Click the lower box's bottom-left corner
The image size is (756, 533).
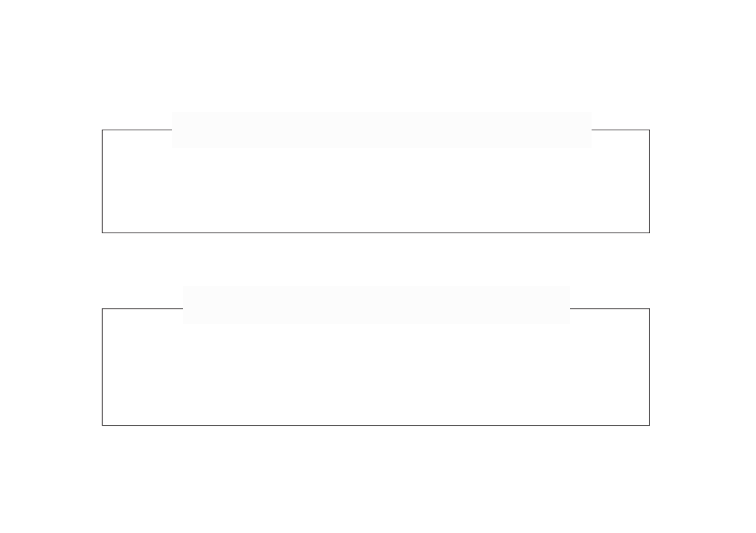click(x=102, y=425)
